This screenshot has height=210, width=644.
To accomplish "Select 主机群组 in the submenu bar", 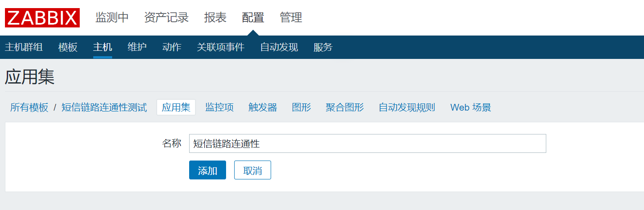I will 24,47.
